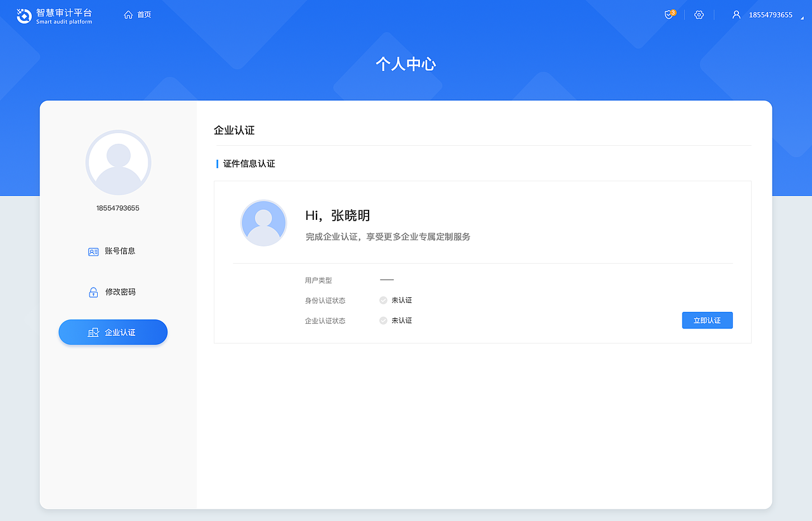
Task: Click the 智慧审计平台 logo icon
Action: tap(24, 15)
